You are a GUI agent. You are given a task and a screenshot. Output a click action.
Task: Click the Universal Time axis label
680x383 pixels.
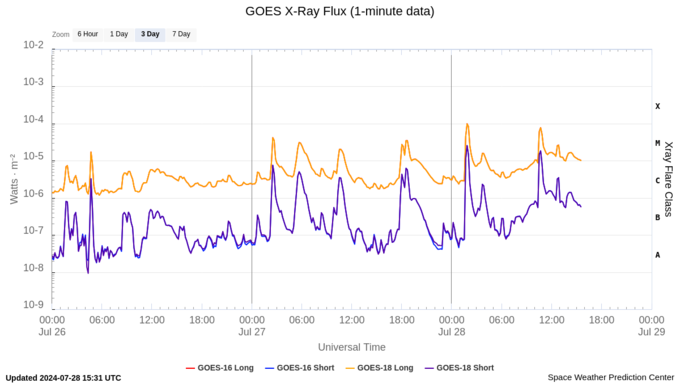352,347
